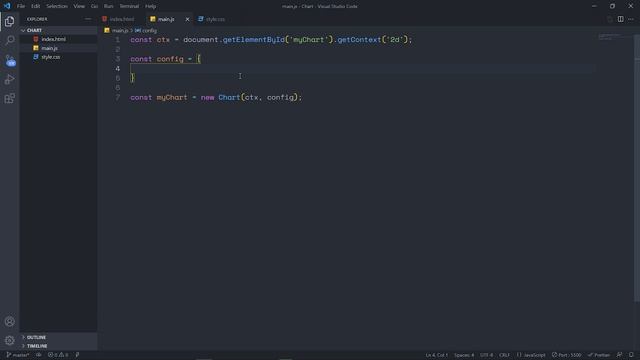Click the main.js icon in breadcrumb
The height and width of the screenshot is (360, 640).
[107, 31]
